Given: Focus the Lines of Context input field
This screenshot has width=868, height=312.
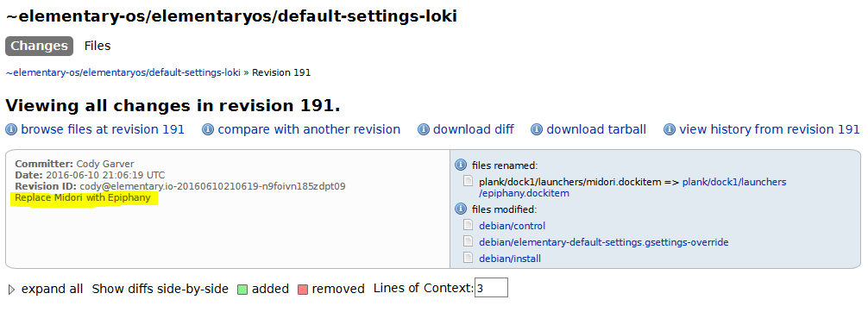Looking at the screenshot, I should (x=491, y=288).
